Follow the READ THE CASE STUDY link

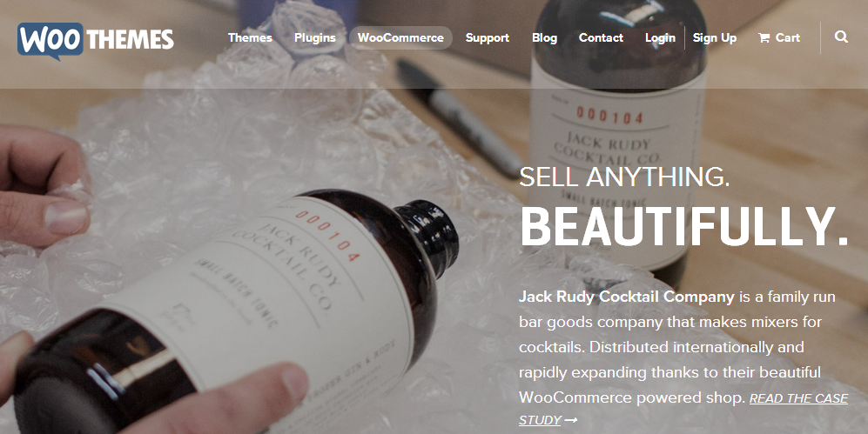683,409
